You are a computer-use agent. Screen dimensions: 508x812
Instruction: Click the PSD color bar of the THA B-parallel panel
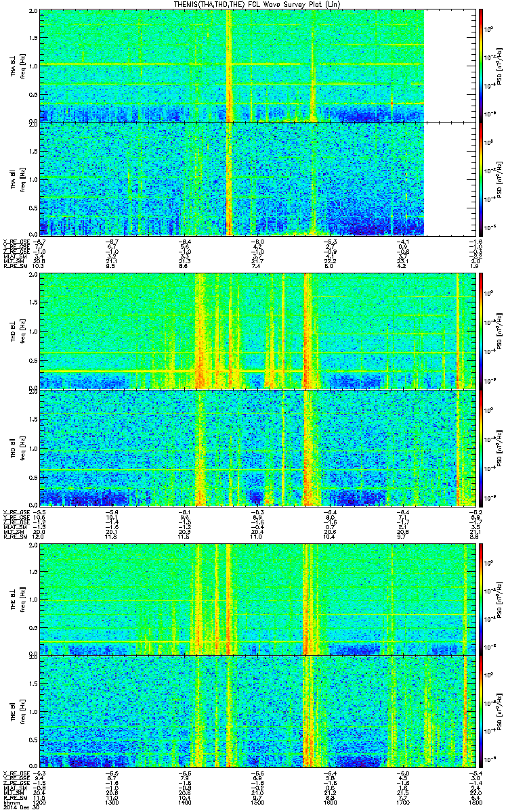coord(481,179)
